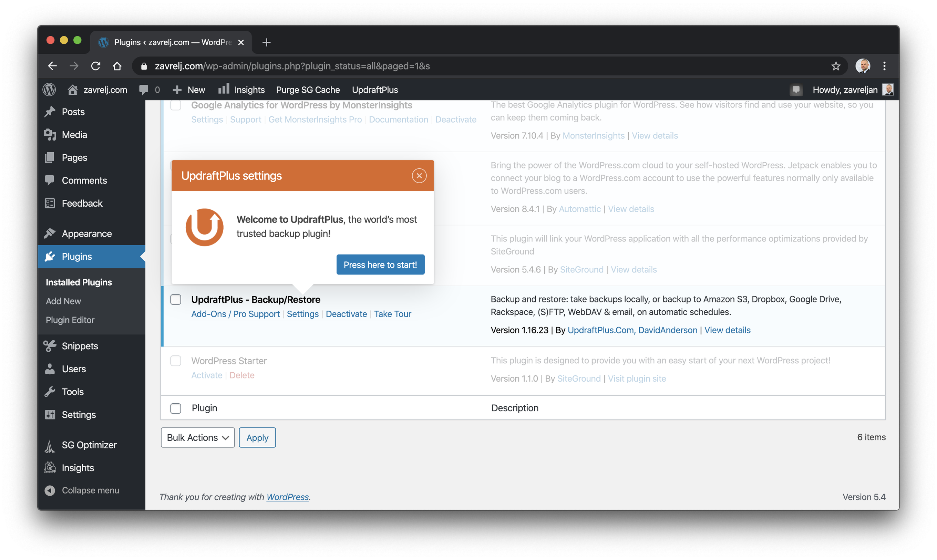Click the WordPress logo in admin bar
The height and width of the screenshot is (560, 937).
click(x=50, y=90)
